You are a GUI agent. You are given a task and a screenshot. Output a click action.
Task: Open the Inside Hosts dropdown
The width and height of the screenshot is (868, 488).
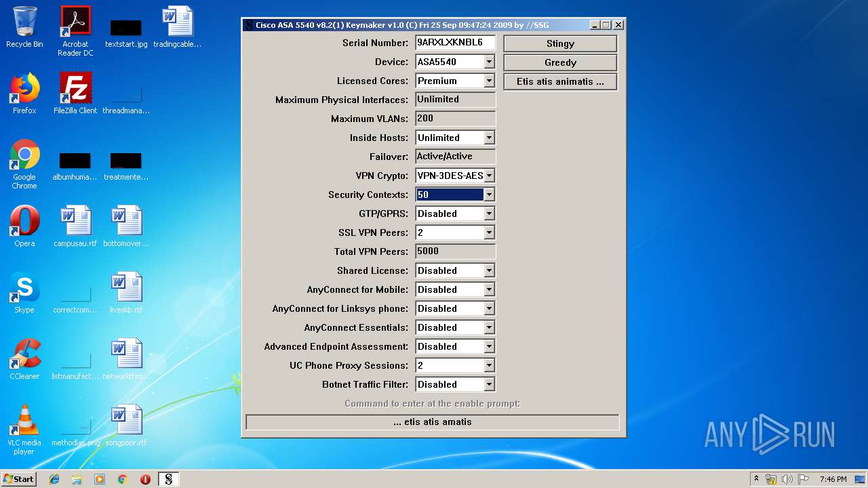point(489,138)
